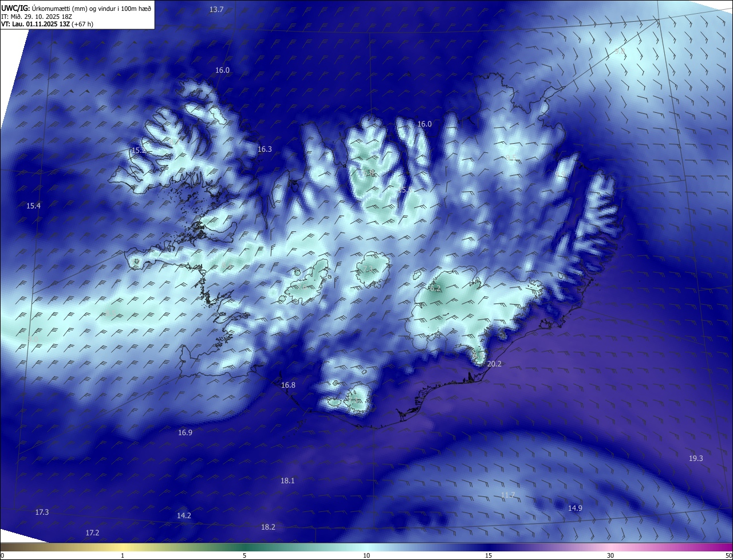The image size is (733, 560).
Task: Select the valid time 'VT: Lau. 01.11.2025 13Z'
Action: pos(35,24)
